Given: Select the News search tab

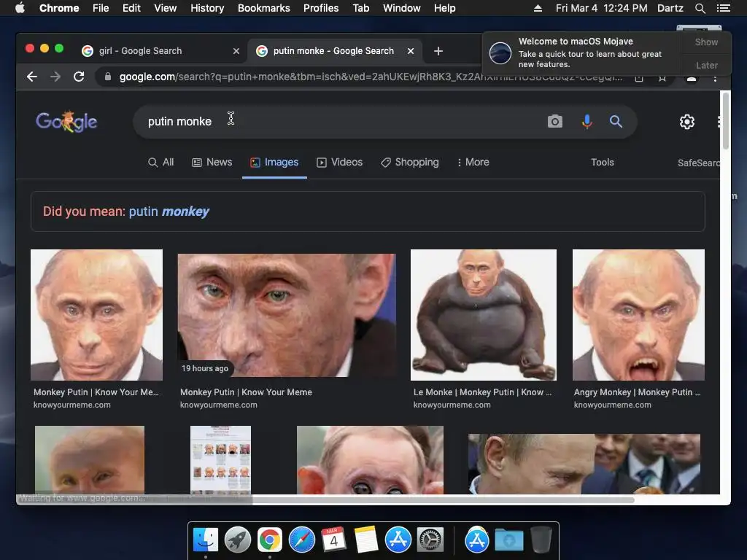Looking at the screenshot, I should (x=212, y=163).
